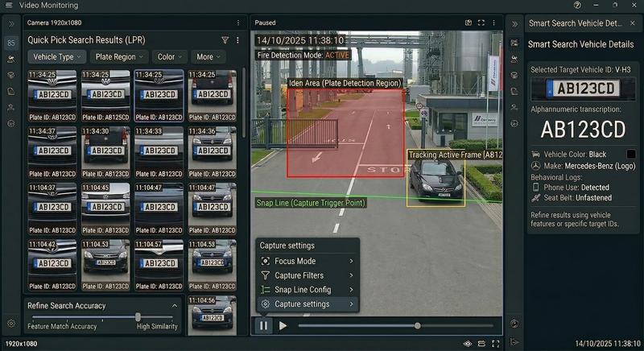This screenshot has height=351, width=644.
Task: Open the Focus Mode submenu
Action: pyautogui.click(x=308, y=261)
